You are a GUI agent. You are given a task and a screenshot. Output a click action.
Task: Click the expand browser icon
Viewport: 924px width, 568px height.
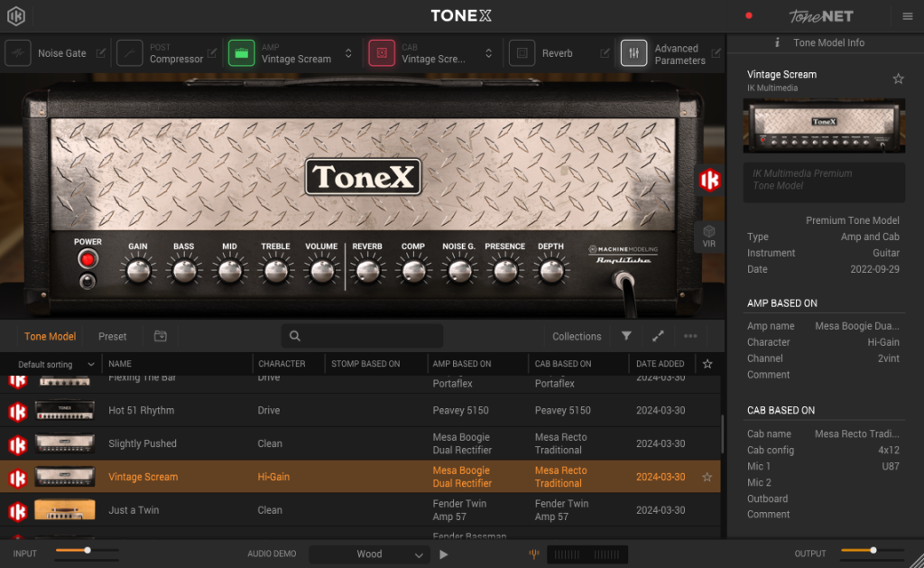(x=658, y=336)
